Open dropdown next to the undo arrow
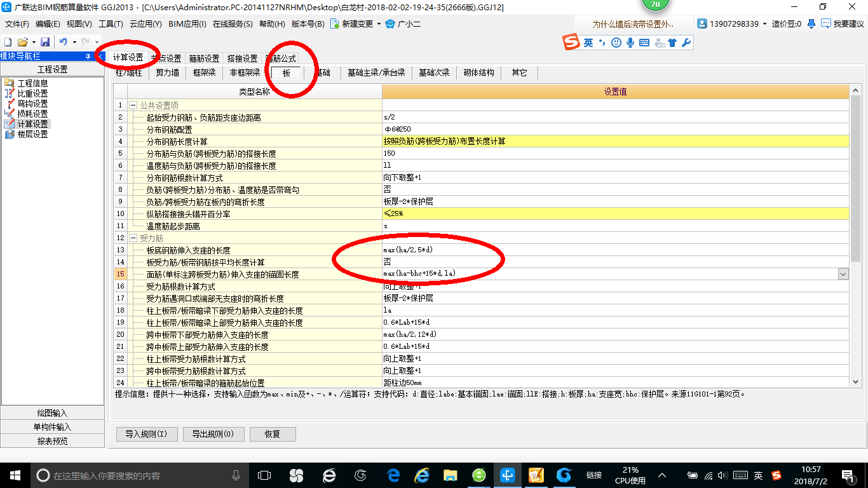Image resolution: width=868 pixels, height=488 pixels. tap(74, 42)
